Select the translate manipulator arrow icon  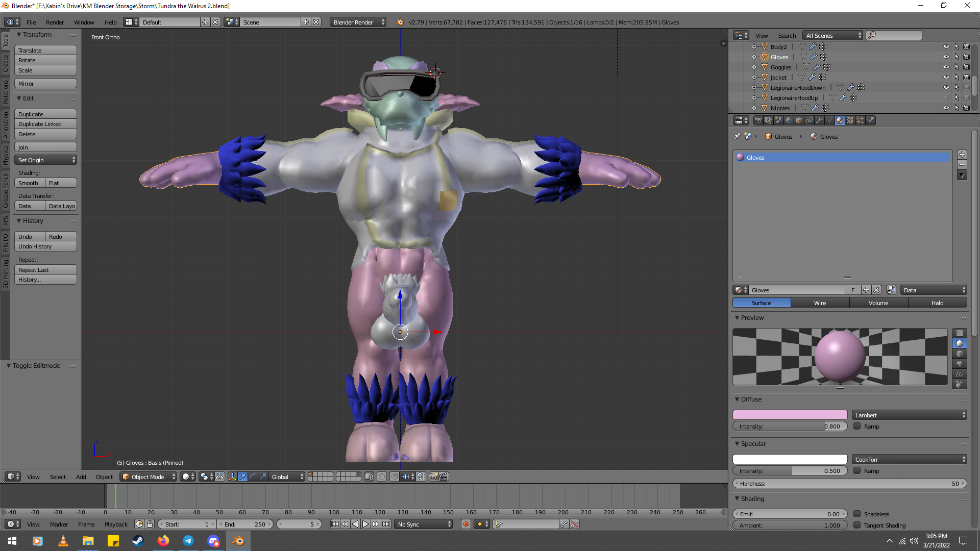click(x=243, y=477)
